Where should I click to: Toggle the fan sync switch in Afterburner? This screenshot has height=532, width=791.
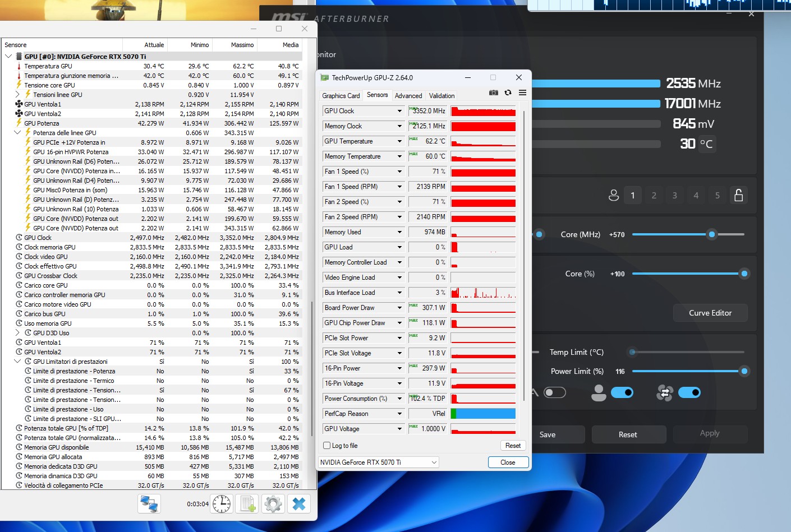[x=689, y=392]
